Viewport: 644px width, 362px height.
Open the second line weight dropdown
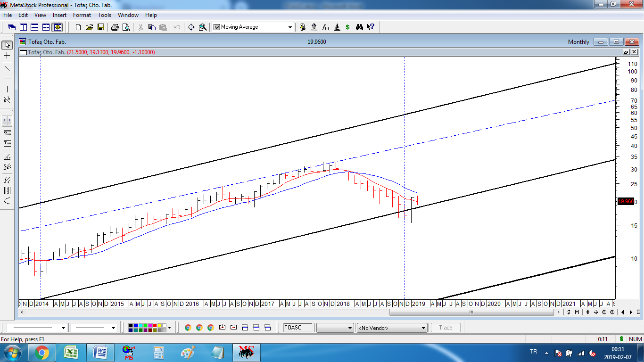[x=113, y=328]
